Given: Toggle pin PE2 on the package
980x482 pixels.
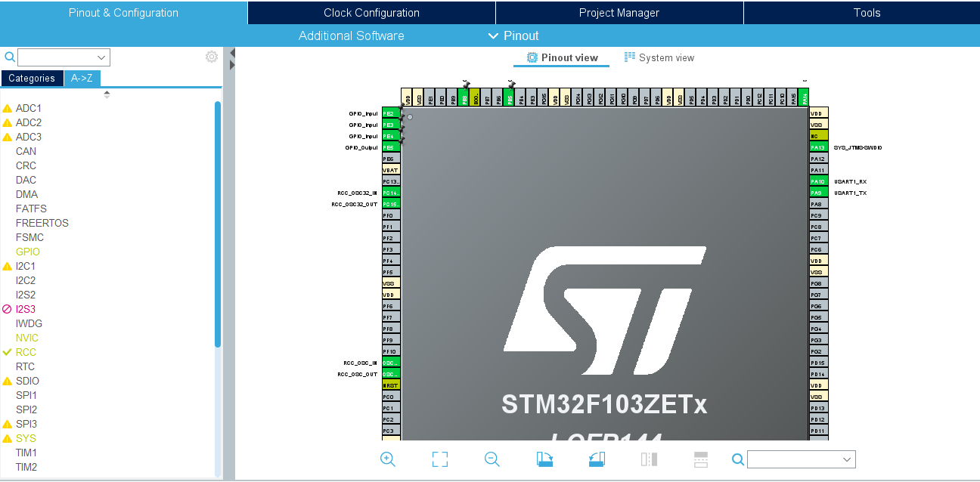Looking at the screenshot, I should [390, 113].
